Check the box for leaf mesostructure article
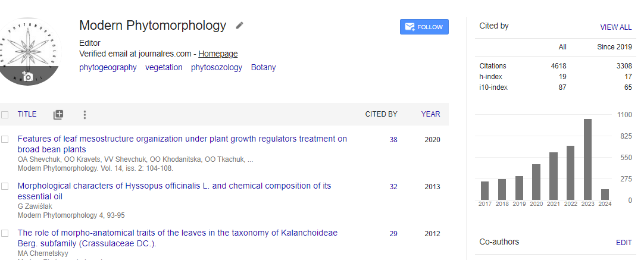644x260 pixels. click(5, 139)
